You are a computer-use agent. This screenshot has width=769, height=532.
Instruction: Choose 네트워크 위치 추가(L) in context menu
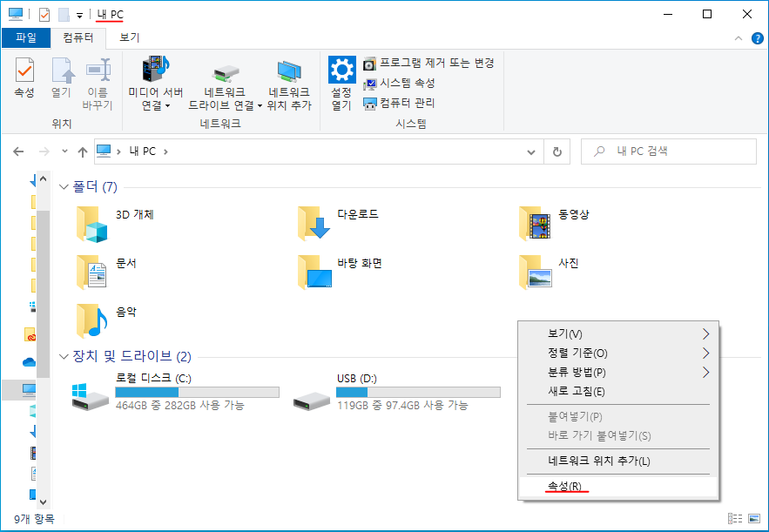(x=618, y=461)
